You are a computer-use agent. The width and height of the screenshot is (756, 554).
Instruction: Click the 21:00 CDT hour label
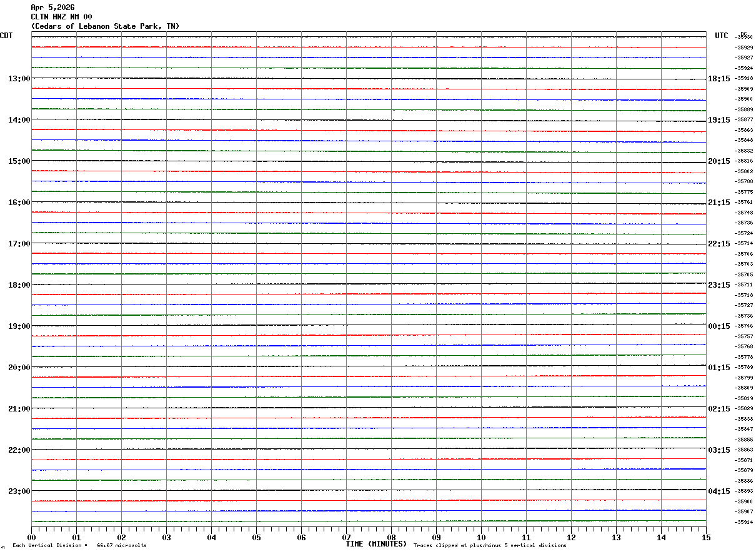point(19,409)
